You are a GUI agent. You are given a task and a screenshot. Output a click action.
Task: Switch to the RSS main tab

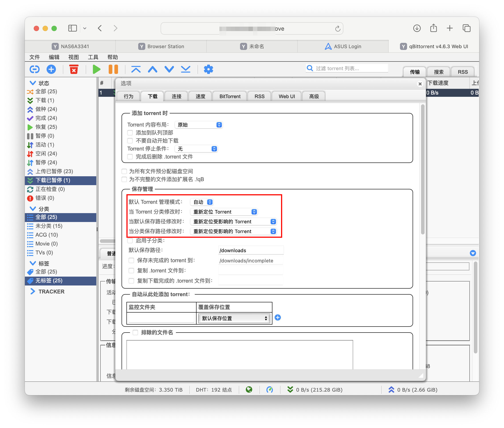[463, 72]
